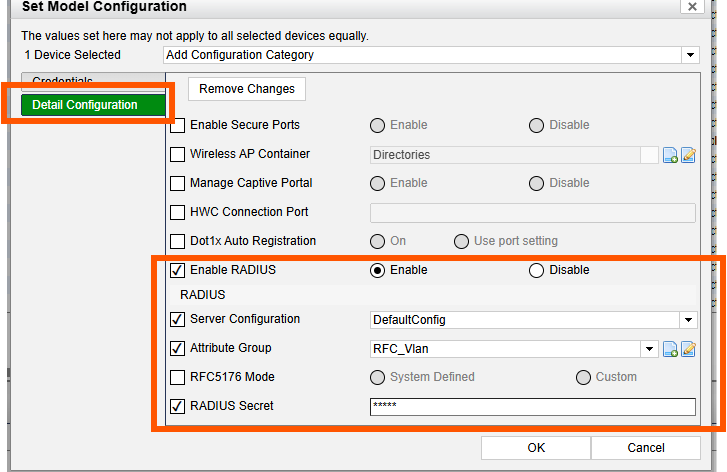
Task: Select Disable radio for Manage Captive Portal
Action: tap(536, 183)
